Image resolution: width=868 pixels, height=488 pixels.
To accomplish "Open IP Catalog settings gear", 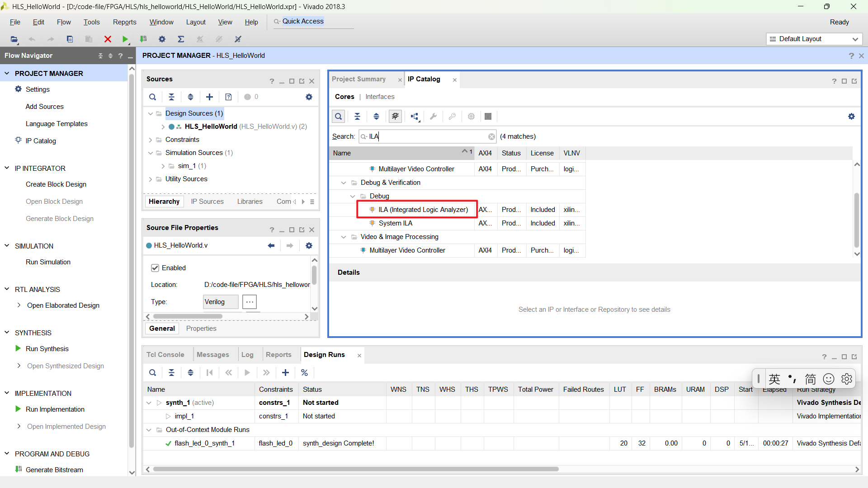I will coord(851,117).
